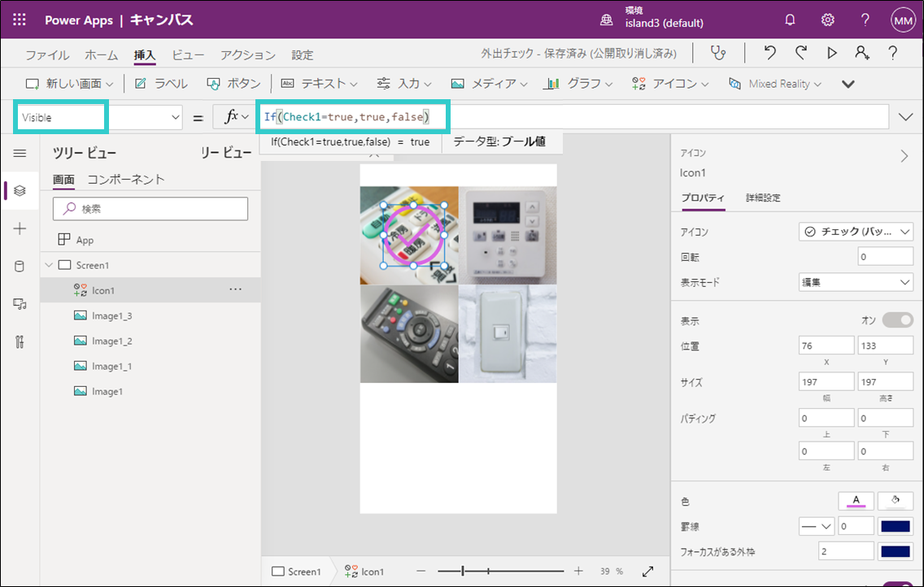Redo the last action
The image size is (924, 587).
click(x=801, y=53)
